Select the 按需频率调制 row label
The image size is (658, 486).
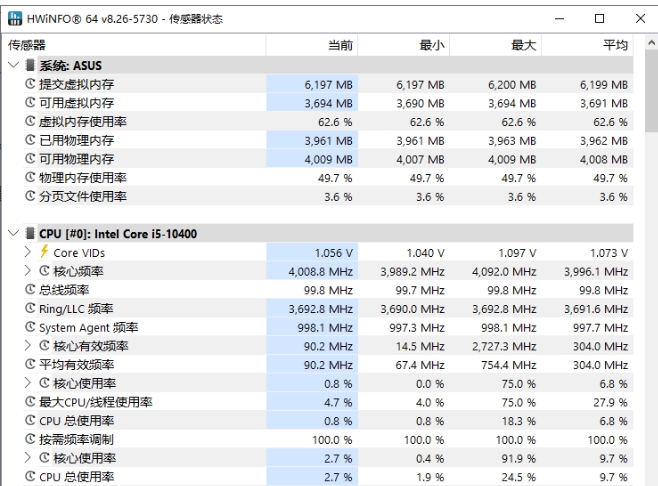click(76, 439)
